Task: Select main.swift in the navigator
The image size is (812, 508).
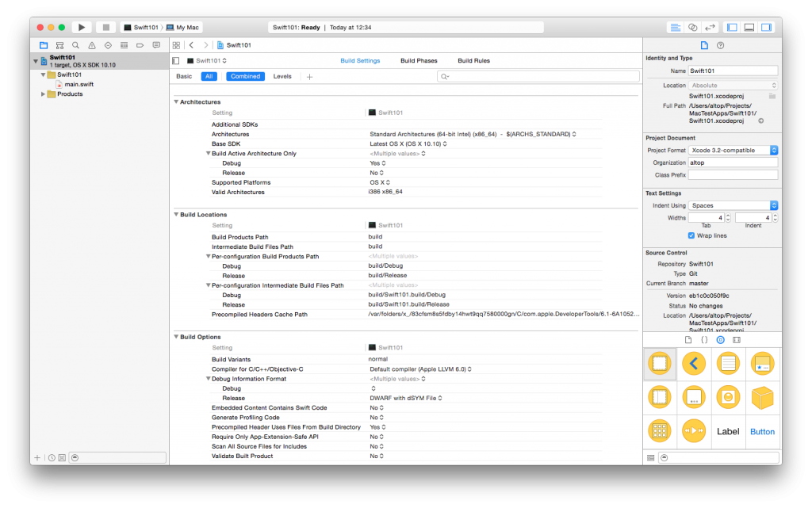Action: click(79, 84)
